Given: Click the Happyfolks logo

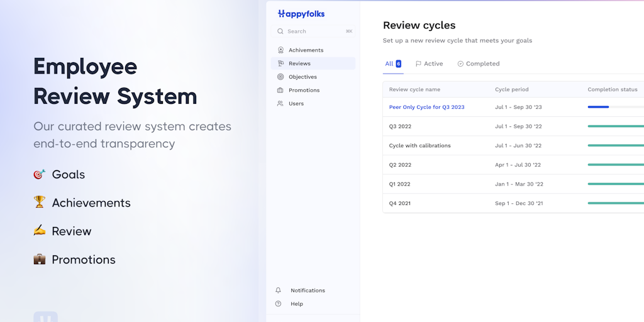Looking at the screenshot, I should click(301, 14).
